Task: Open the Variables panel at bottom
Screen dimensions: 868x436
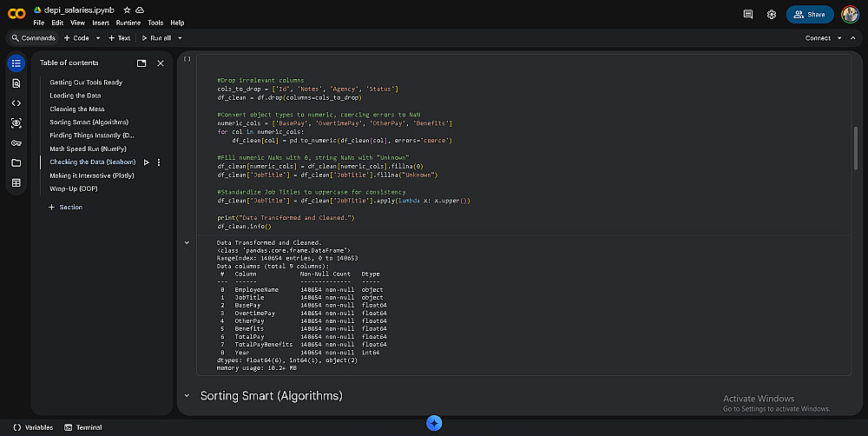Action: point(33,427)
